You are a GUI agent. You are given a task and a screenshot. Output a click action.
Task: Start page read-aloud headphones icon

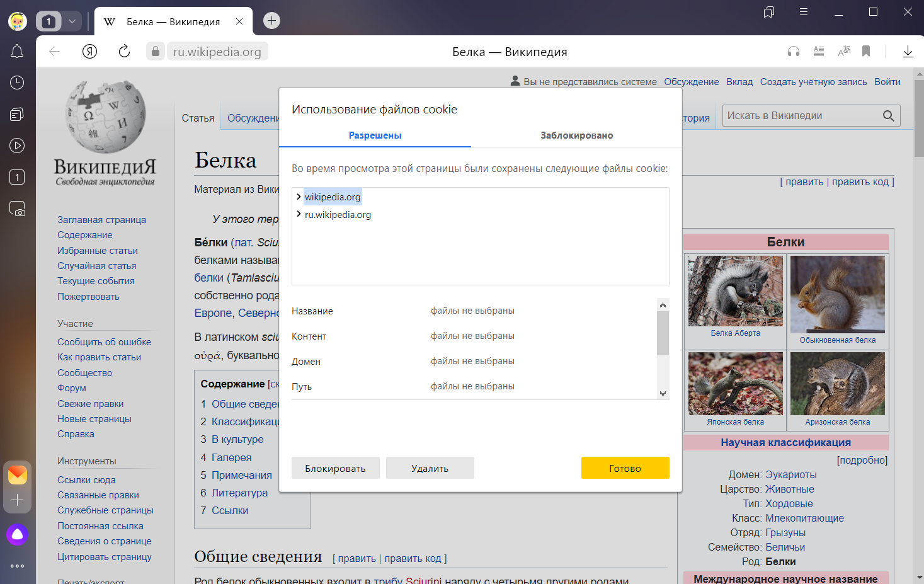794,52
